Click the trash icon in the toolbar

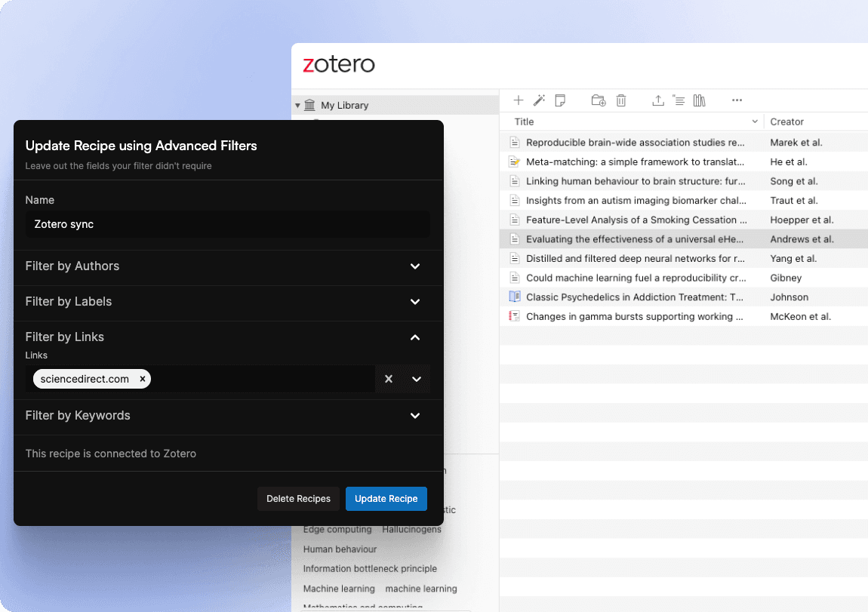pyautogui.click(x=620, y=100)
